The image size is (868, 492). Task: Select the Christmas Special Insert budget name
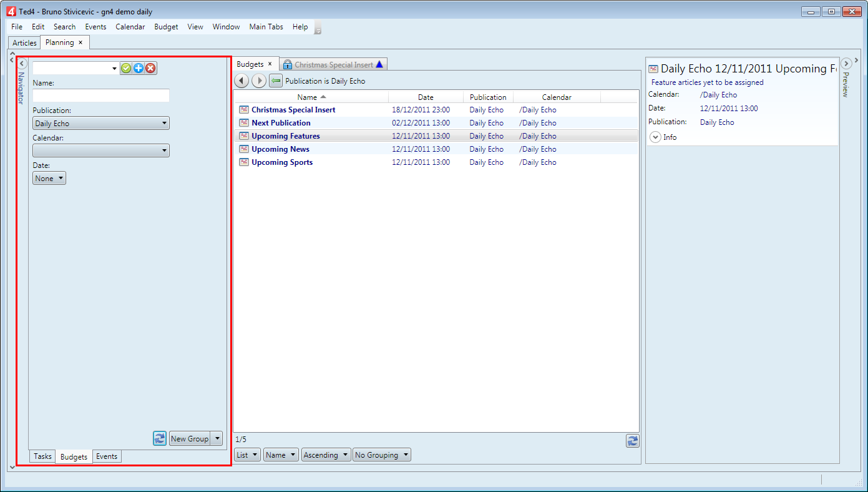[x=293, y=110]
